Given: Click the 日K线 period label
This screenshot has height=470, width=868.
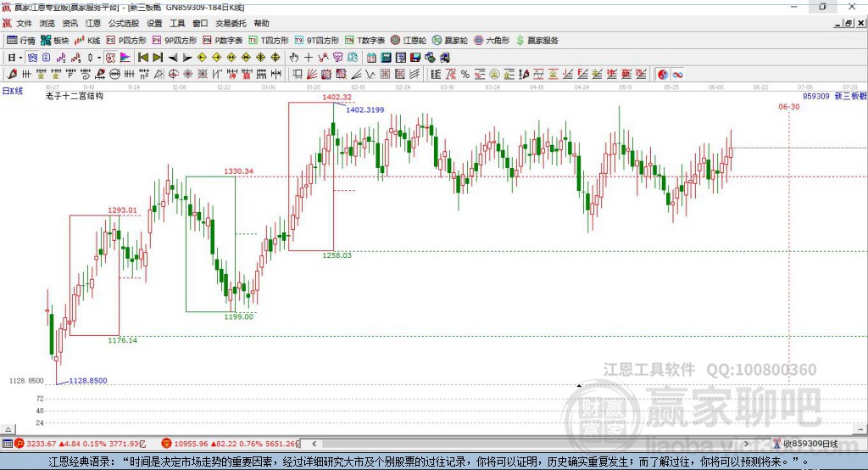Looking at the screenshot, I should (13, 91).
